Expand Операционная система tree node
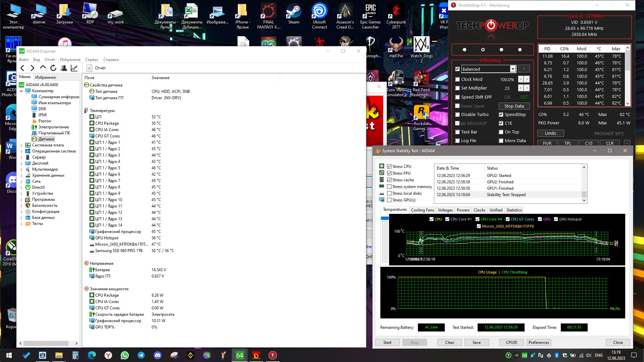The width and height of the screenshot is (644, 362). 21,151
